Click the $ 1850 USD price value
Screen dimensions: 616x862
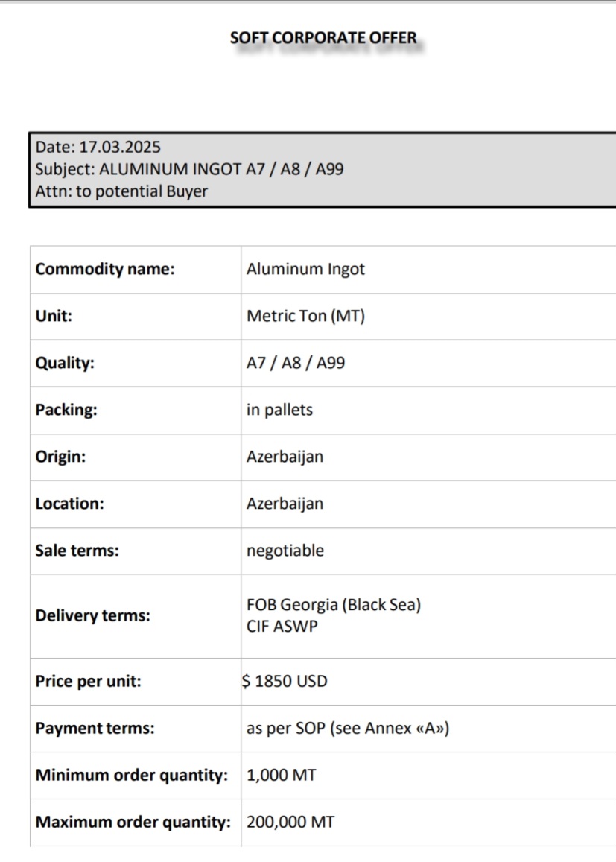[285, 681]
